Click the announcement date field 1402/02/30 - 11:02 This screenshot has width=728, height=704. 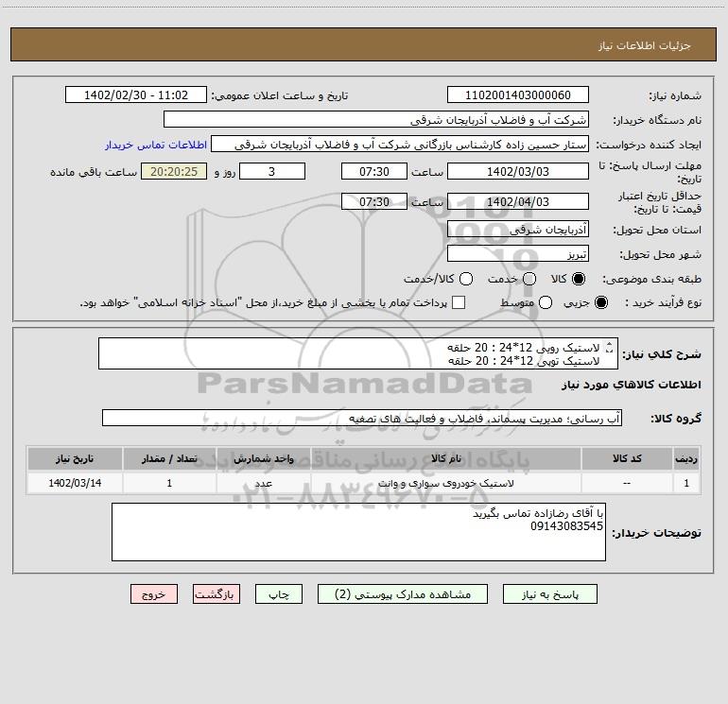136,94
